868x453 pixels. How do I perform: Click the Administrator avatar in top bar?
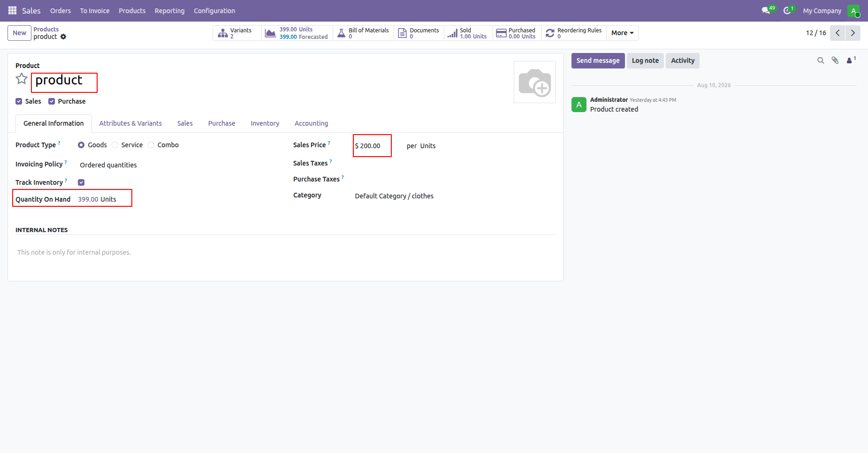(x=853, y=11)
